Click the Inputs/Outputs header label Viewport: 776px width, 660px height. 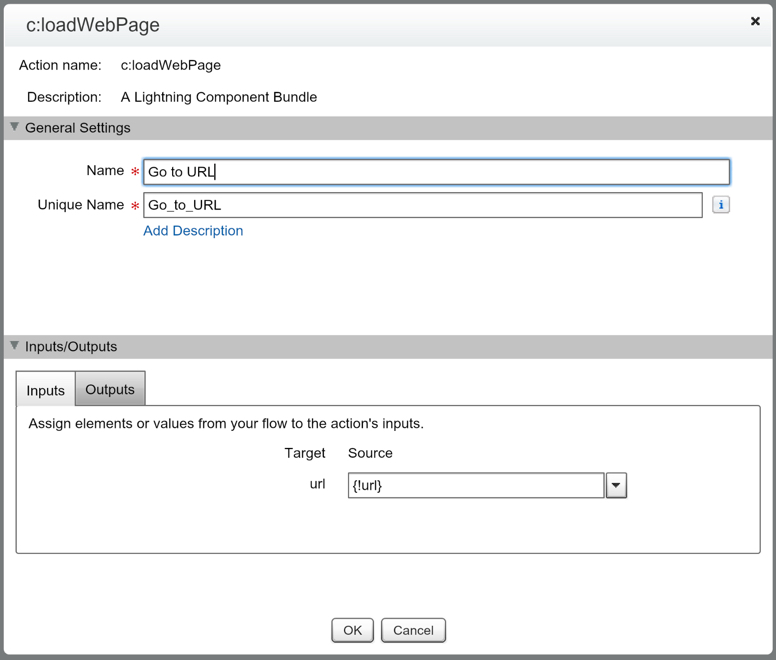click(71, 347)
